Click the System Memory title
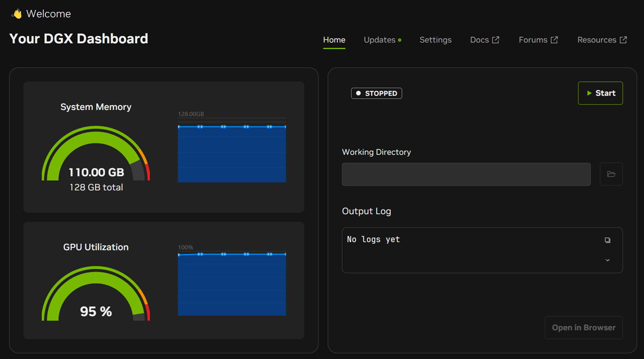Image resolution: width=644 pixels, height=359 pixels. 96,107
